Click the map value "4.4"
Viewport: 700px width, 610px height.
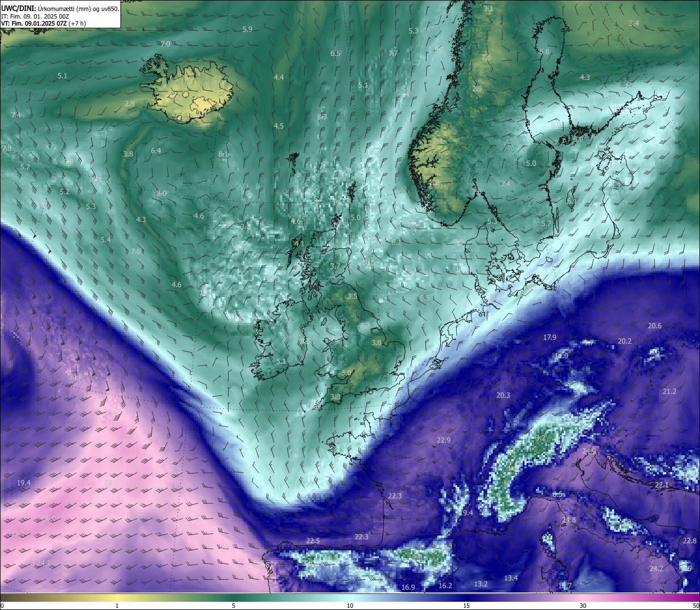(x=279, y=78)
